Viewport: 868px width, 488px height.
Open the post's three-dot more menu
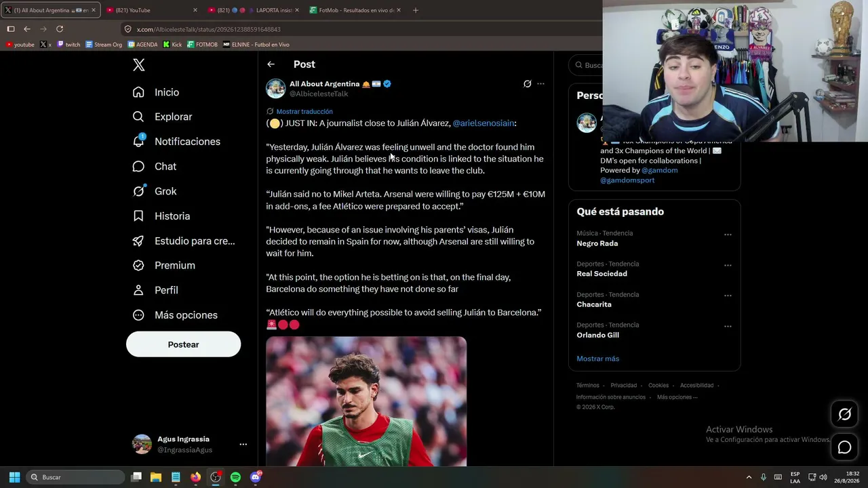coord(540,84)
